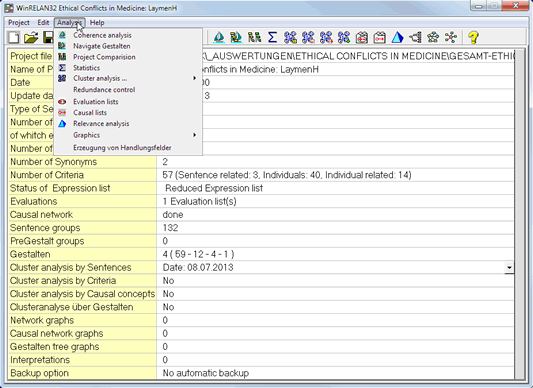Image resolution: width=533 pixels, height=388 pixels.
Task: Click the Gestalten value '4 ( 59 - 12 - 4 - 1 )'
Action: tap(198, 254)
